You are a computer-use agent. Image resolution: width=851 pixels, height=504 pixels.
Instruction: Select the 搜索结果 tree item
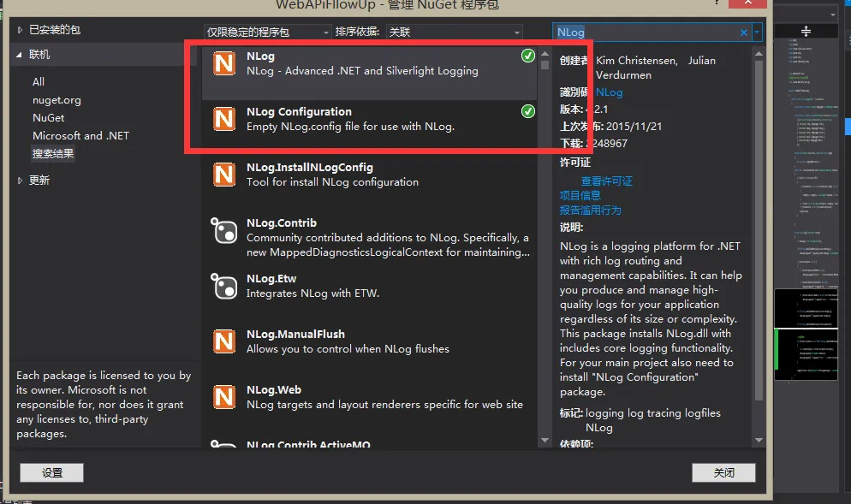53,153
